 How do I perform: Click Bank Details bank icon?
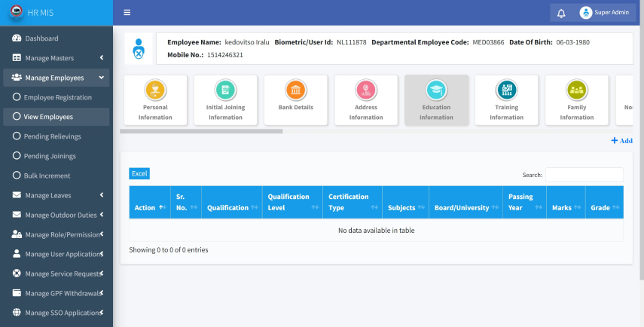pos(296,90)
